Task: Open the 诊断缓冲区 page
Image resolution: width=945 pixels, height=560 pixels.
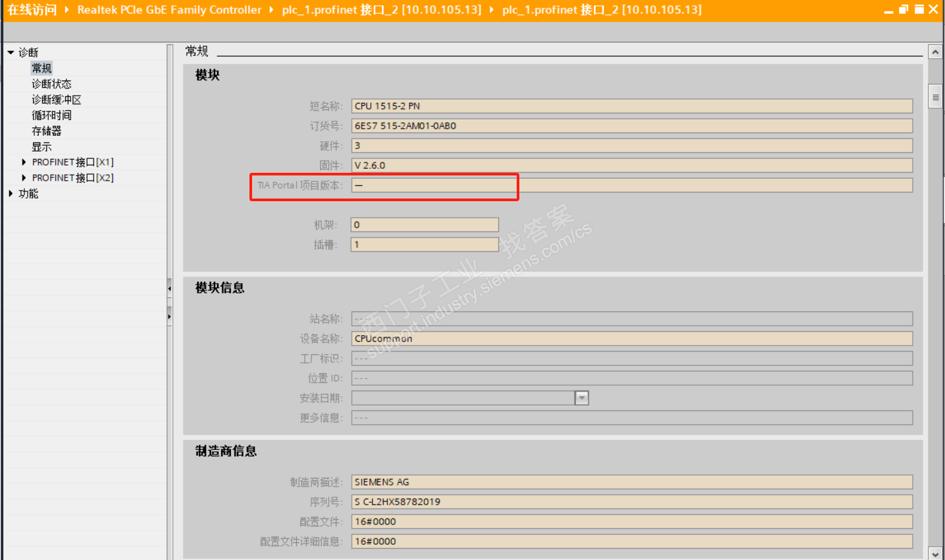Action: click(57, 100)
